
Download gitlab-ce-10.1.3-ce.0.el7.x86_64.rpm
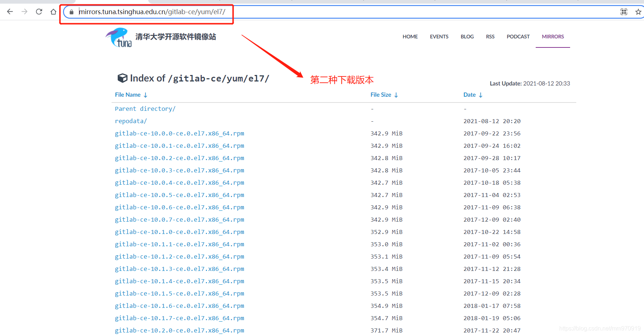click(x=180, y=269)
